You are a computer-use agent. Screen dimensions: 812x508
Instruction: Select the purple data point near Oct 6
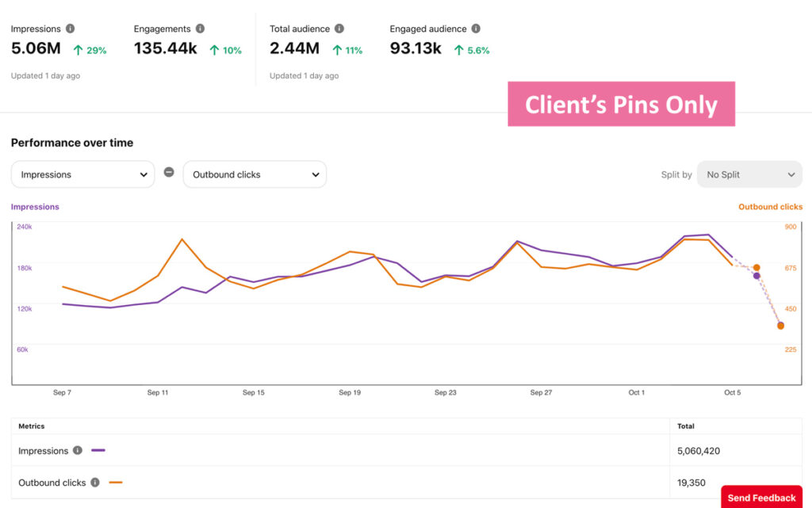(756, 277)
